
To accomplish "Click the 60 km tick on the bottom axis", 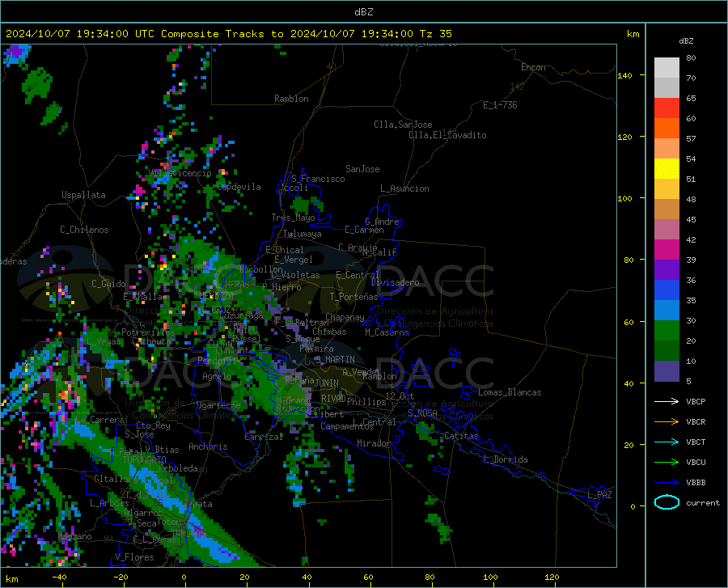I will pyautogui.click(x=368, y=577).
